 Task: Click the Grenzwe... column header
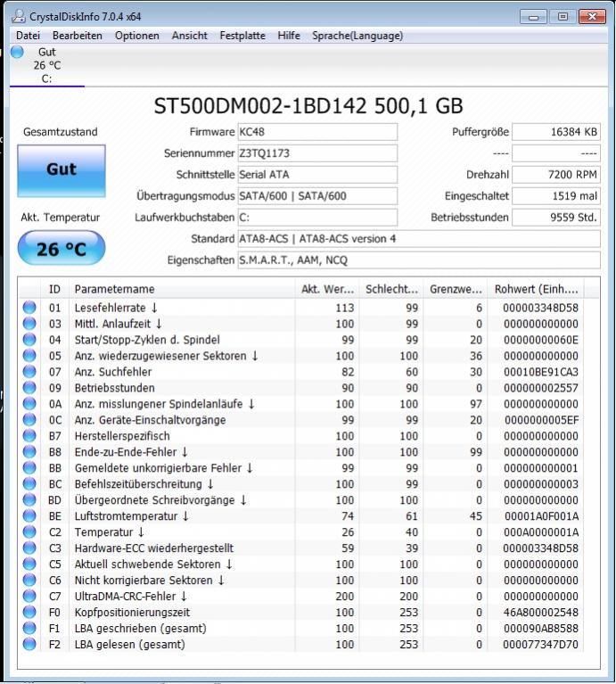pos(456,289)
